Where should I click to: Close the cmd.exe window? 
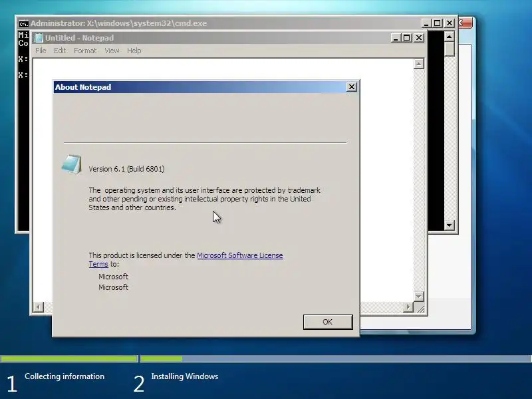(x=450, y=23)
